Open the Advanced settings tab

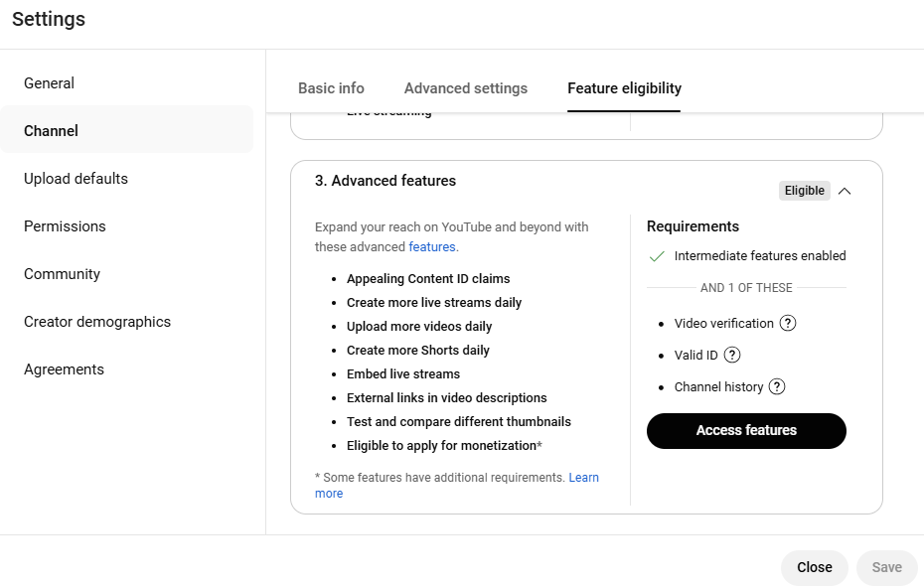[466, 88]
